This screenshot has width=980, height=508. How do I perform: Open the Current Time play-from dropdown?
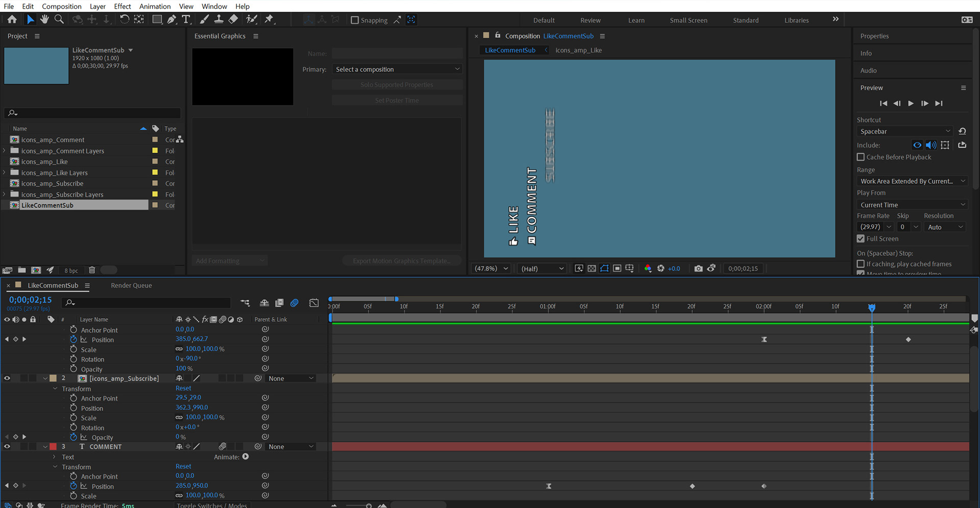pyautogui.click(x=912, y=205)
